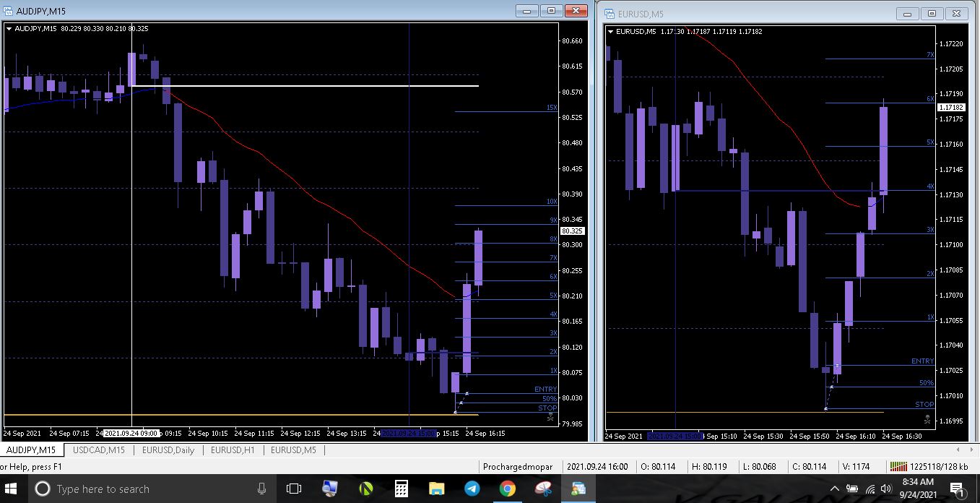Open the EURUSD,Daily chart tab
The width and height of the screenshot is (980, 503).
click(x=168, y=450)
